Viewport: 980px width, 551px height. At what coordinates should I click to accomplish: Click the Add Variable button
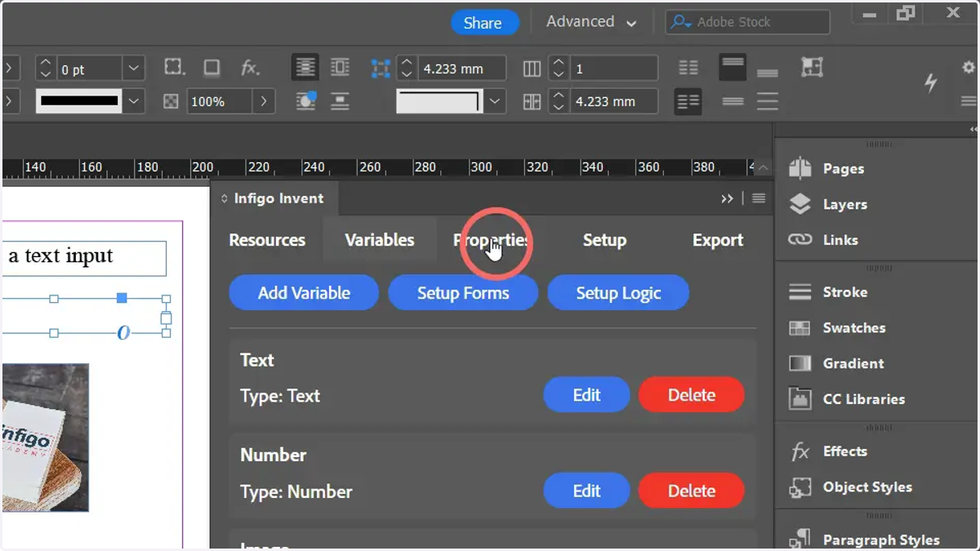coord(304,293)
